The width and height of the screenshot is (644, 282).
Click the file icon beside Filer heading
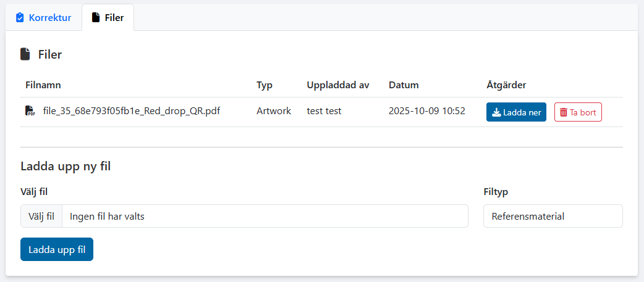tap(25, 54)
